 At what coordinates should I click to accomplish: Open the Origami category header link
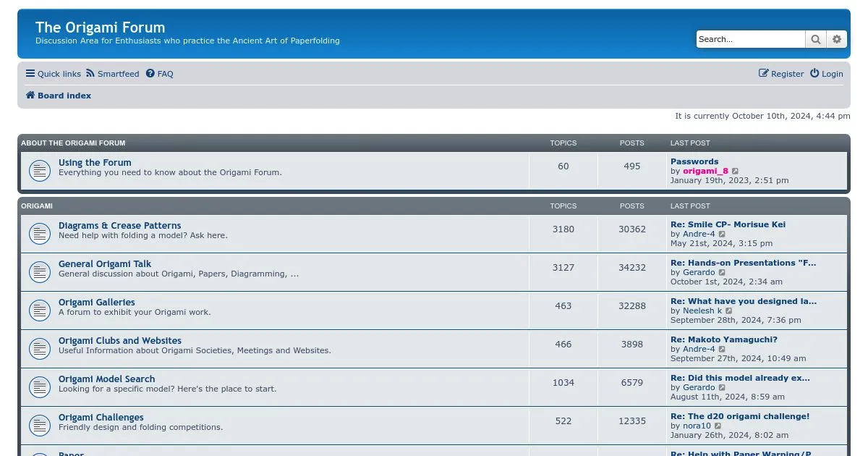37,206
